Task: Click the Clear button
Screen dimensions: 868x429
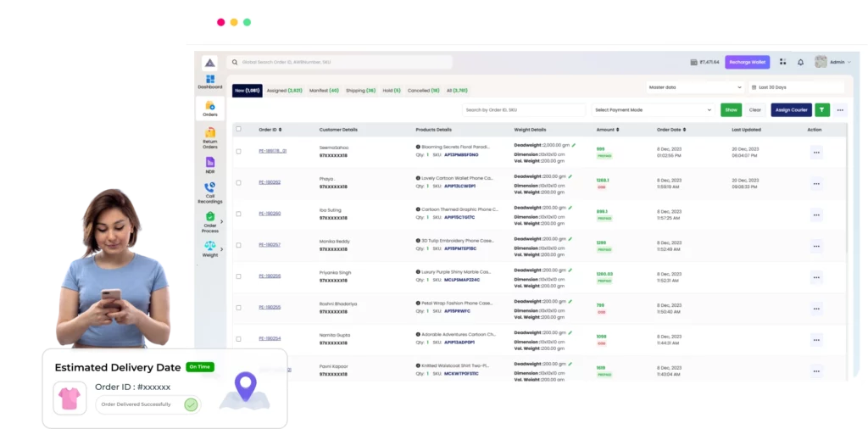Action: pyautogui.click(x=755, y=109)
